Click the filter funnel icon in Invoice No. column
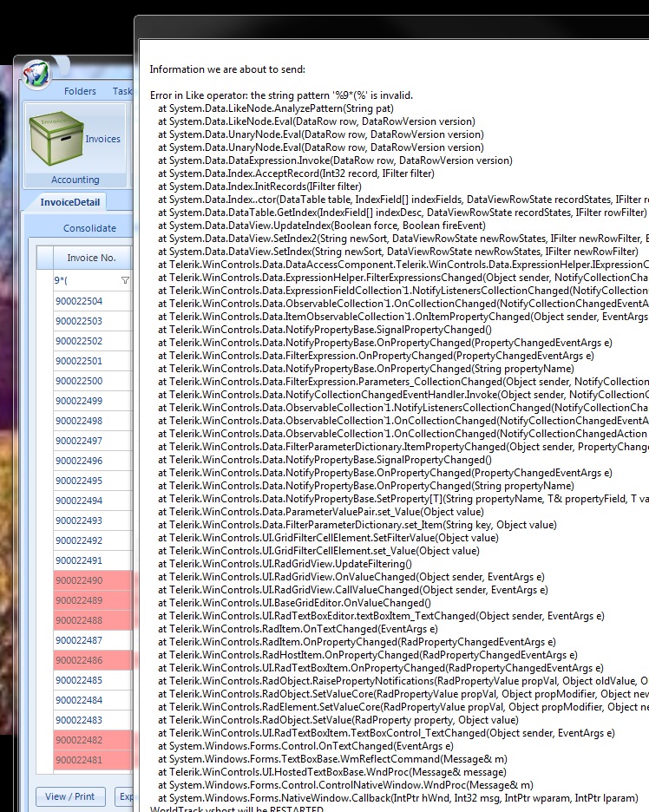Screen dimensions: 649x812 click(x=125, y=280)
